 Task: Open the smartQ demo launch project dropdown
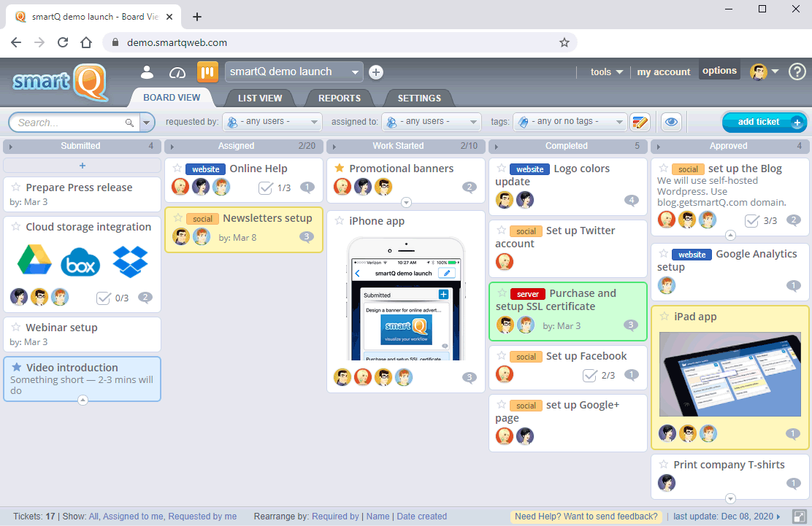click(294, 71)
